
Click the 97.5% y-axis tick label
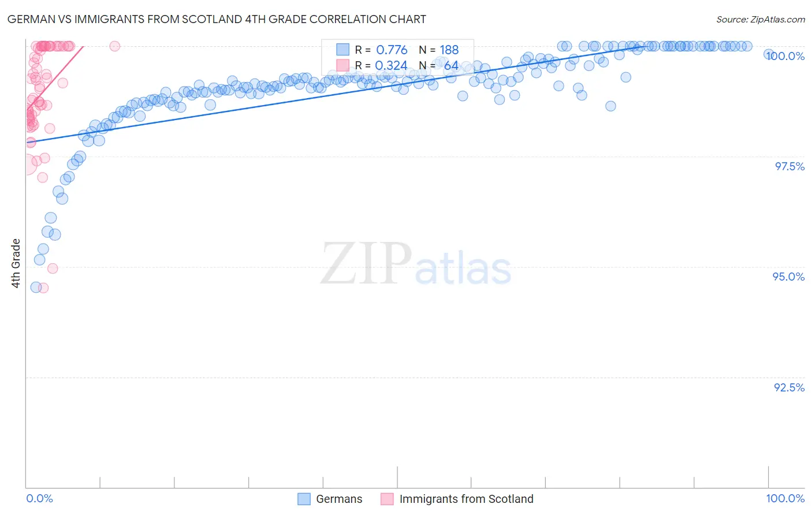[x=789, y=166]
